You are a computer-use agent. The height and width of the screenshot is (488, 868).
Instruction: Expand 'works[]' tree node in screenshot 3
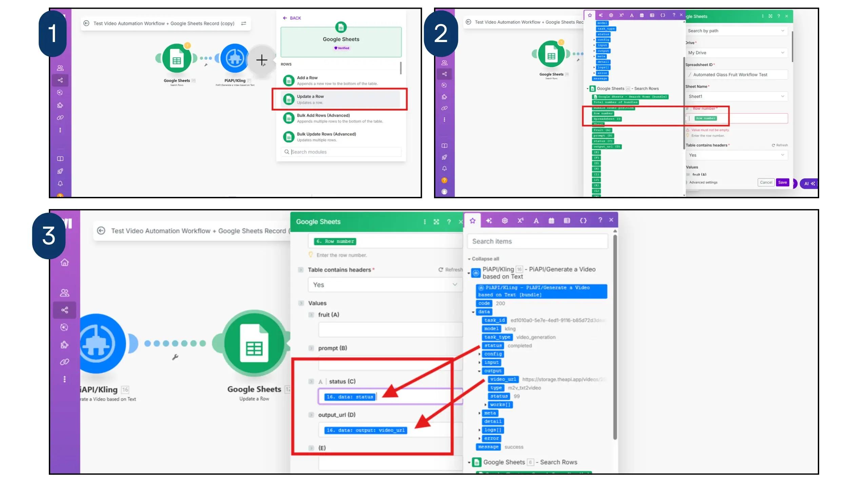pyautogui.click(x=485, y=405)
